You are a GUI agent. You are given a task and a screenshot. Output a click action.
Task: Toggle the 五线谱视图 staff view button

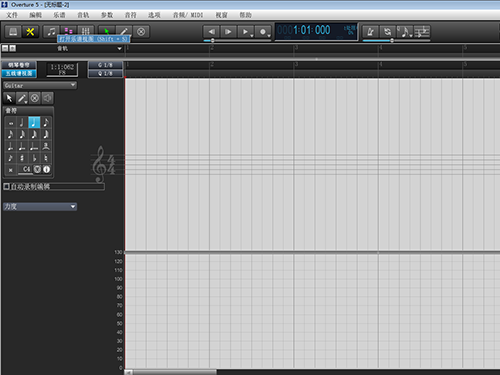[19, 73]
